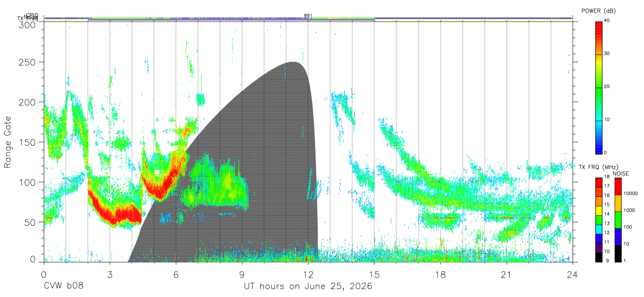Click the 250 range gate tick label

point(27,62)
